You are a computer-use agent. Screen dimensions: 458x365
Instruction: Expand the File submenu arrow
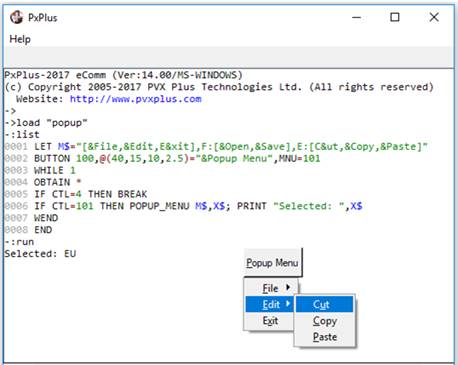[288, 287]
